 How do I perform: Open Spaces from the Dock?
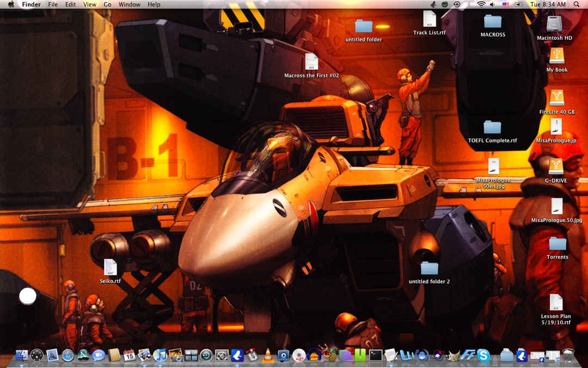tap(191, 355)
